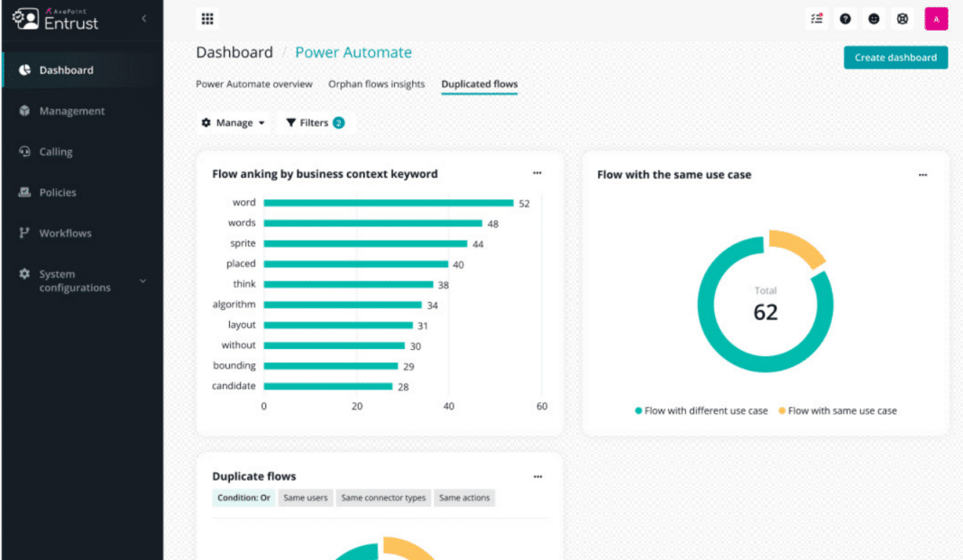Screen dimensions: 963x560
Task: Open the app launcher grid icon
Action: (206, 18)
